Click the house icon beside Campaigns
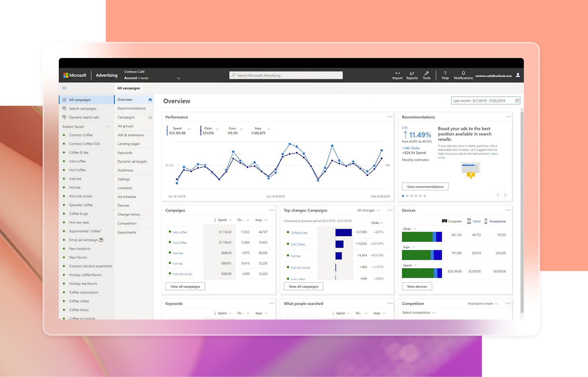The height and width of the screenshot is (377, 588). pyautogui.click(x=150, y=117)
